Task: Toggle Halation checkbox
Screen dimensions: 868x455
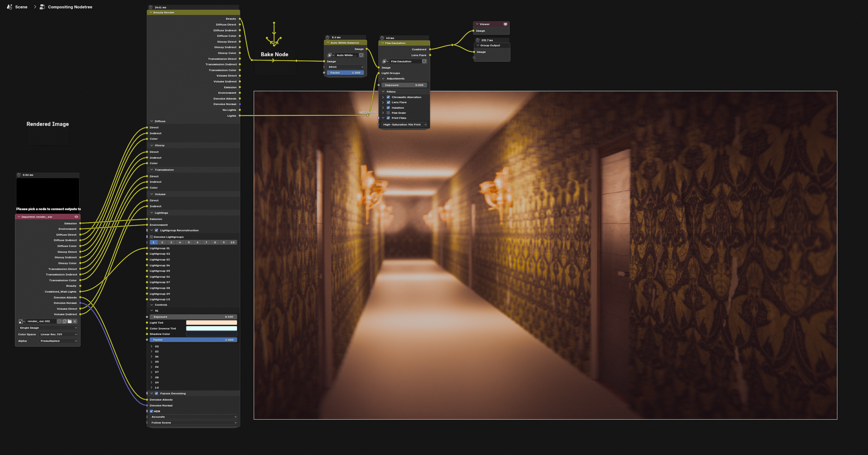Action: point(388,108)
